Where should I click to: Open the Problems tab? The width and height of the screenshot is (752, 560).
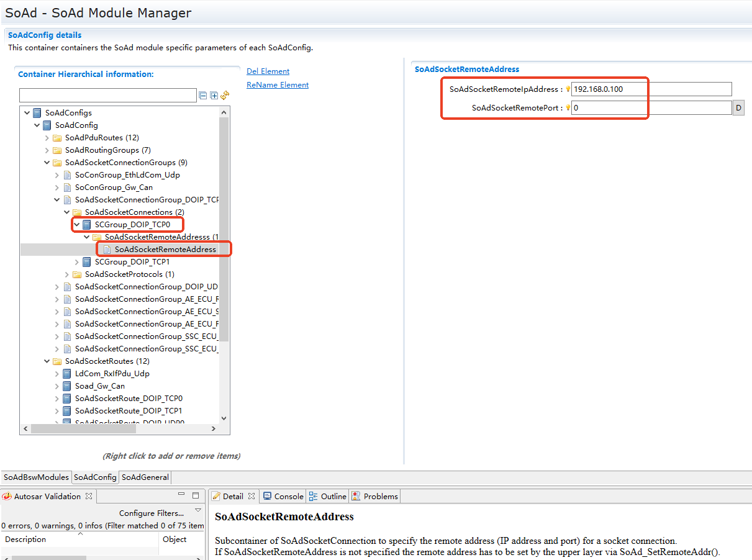(x=375, y=496)
